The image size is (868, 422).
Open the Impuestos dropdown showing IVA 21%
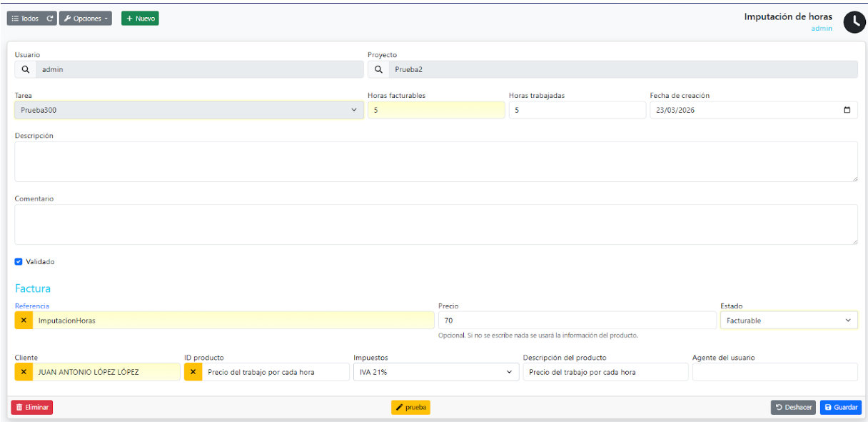[435, 372]
